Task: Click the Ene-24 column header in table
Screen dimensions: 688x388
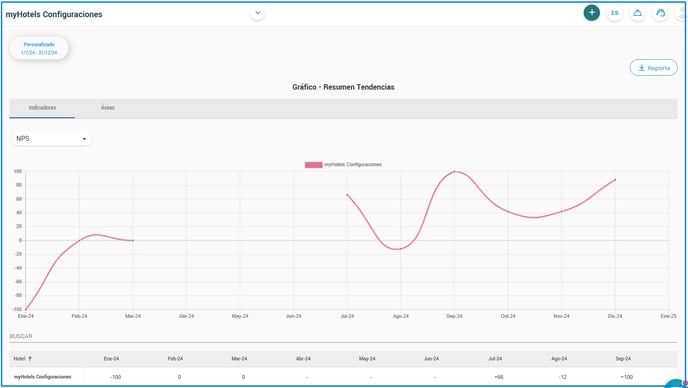Action: pos(111,359)
